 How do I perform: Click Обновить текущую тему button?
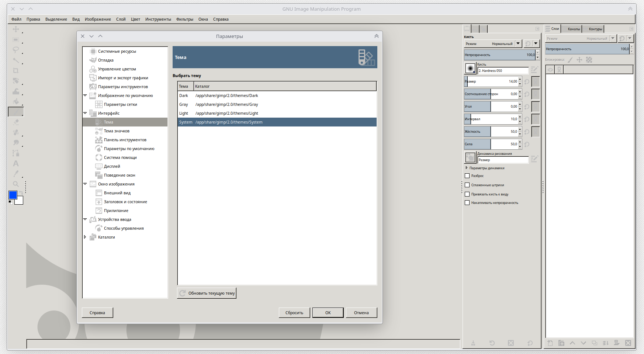pyautogui.click(x=207, y=293)
